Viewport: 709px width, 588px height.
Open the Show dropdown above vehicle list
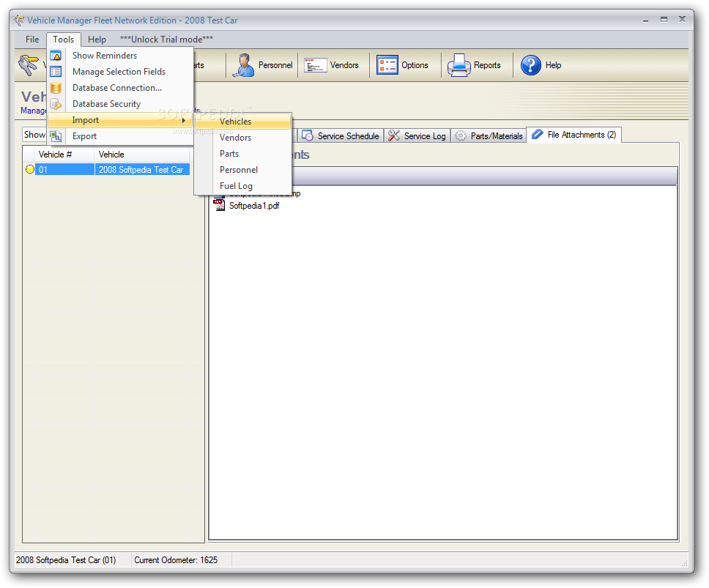click(34, 135)
